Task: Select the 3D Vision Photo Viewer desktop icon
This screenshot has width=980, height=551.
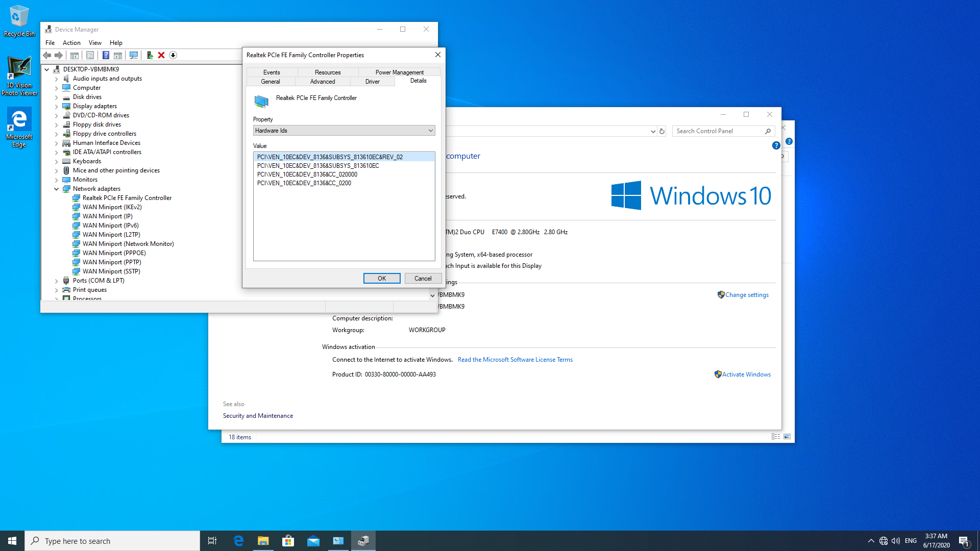Action: coord(19,76)
